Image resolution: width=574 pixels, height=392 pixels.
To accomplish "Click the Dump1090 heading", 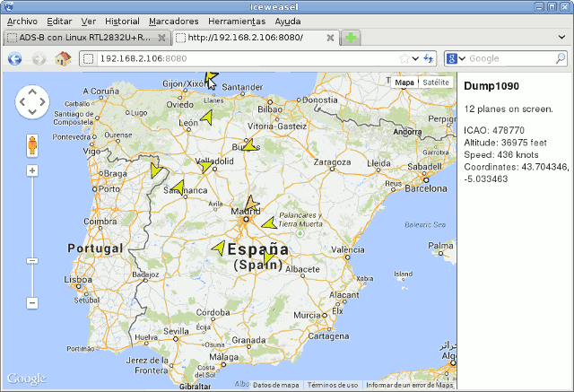I will coord(491,86).
